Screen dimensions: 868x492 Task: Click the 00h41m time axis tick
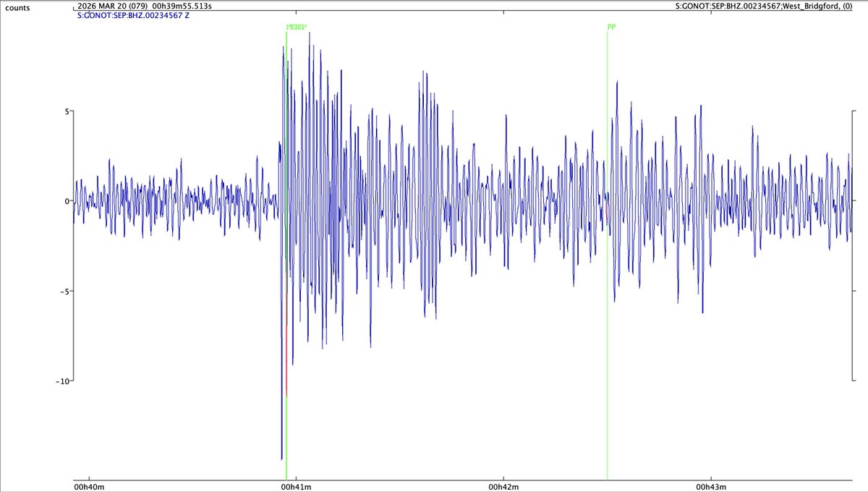(x=296, y=486)
